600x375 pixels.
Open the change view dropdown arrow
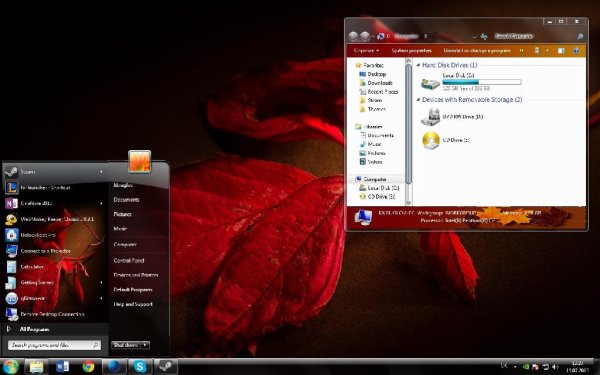tap(547, 51)
